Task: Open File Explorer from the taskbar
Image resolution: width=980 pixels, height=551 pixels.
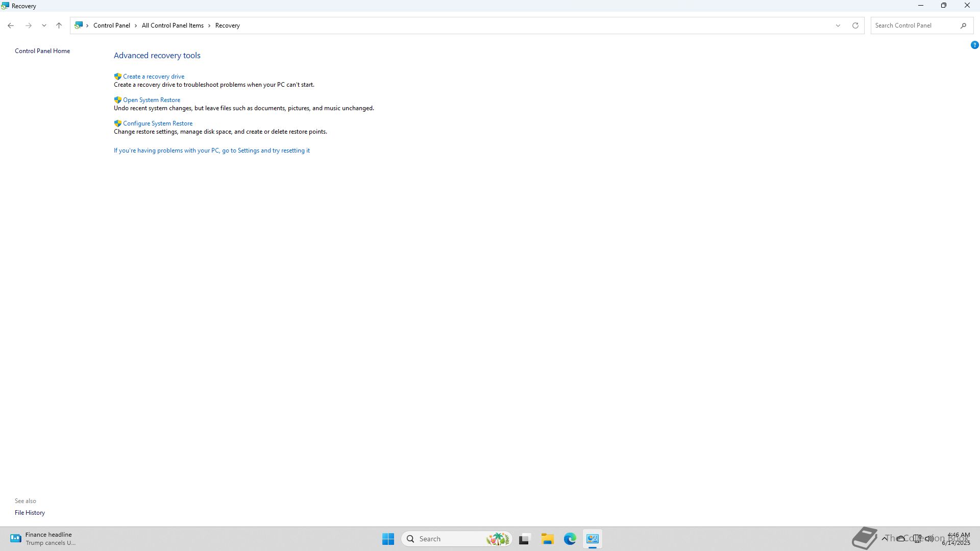Action: (x=547, y=539)
